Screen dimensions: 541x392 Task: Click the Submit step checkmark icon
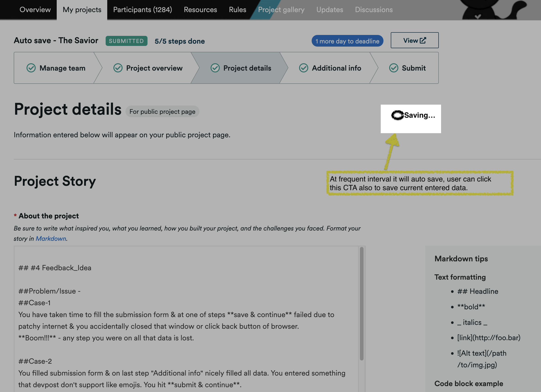[394, 68]
